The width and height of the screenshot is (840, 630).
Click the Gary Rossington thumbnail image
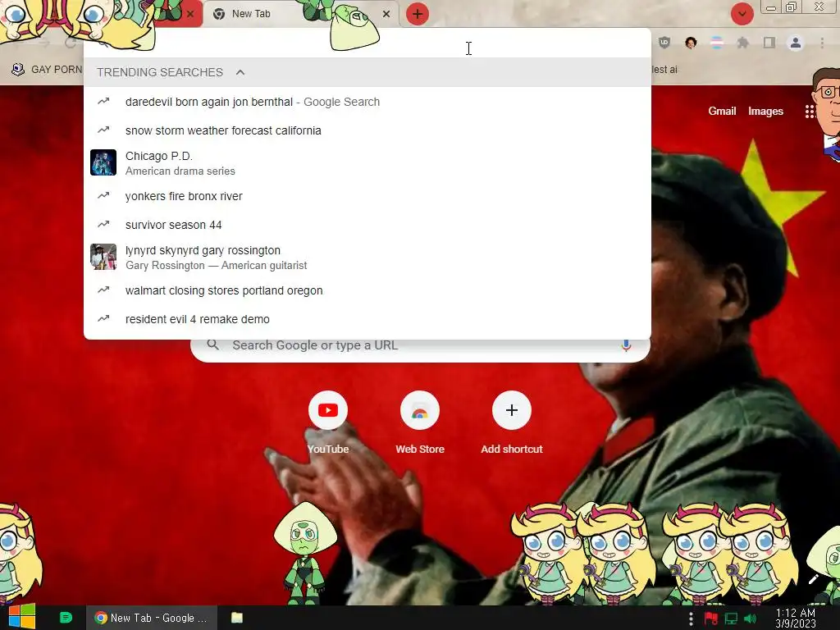click(x=103, y=257)
